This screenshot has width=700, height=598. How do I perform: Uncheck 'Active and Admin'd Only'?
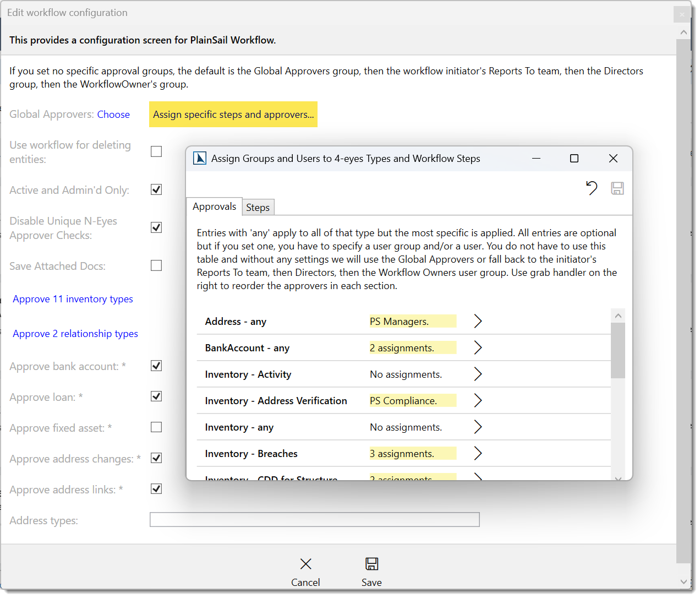coord(156,189)
